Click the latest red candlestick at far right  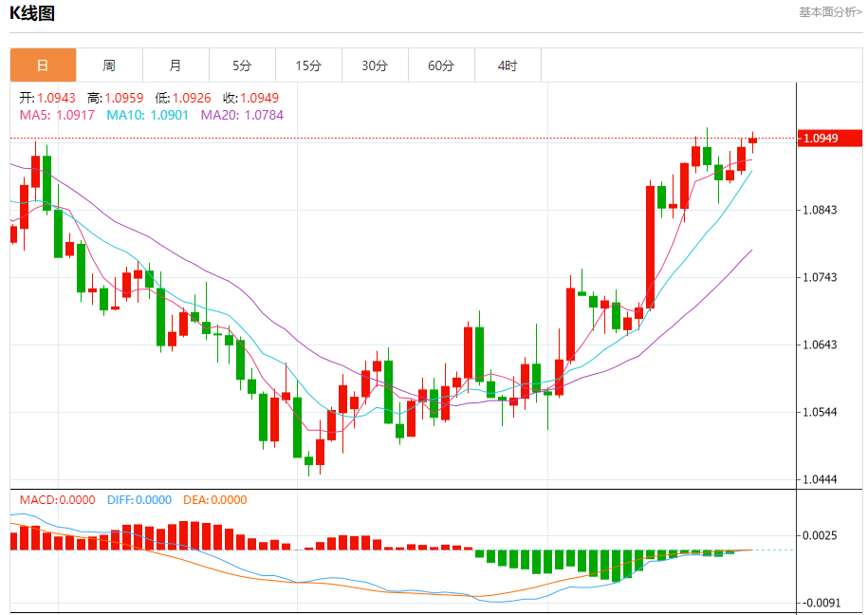pyautogui.click(x=752, y=141)
